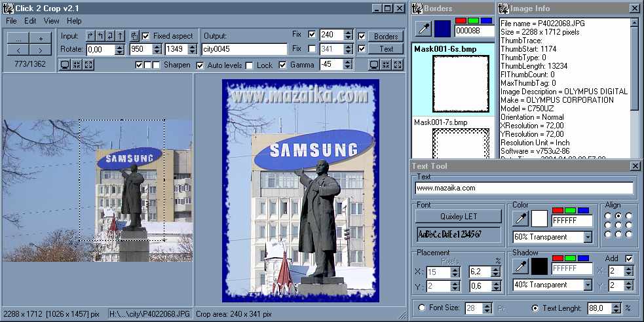Click the red channel button in Shadow group
Viewport: 644px width, 322px height.
pos(558,258)
